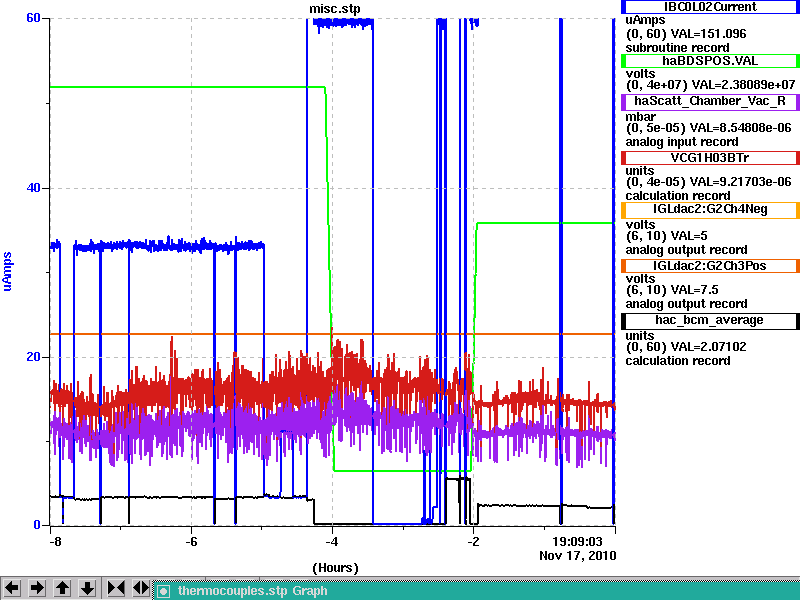
Task: Click the '(Hours)' x-axis label
Action: pyautogui.click(x=335, y=568)
